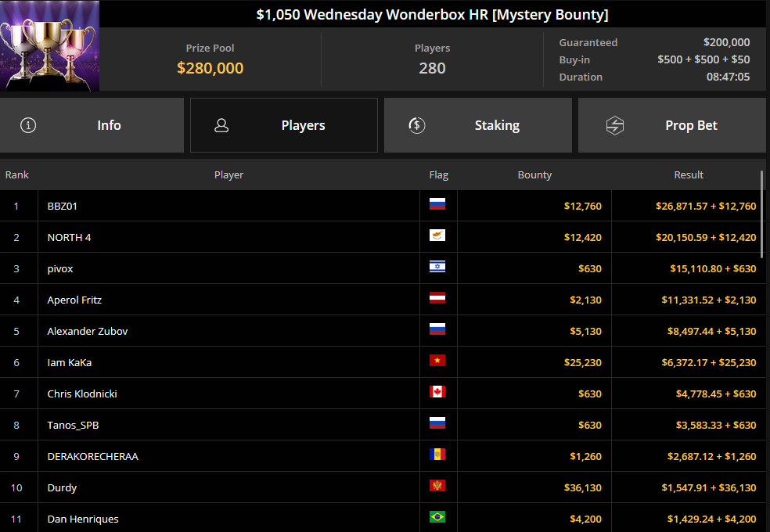Select player name DERAKORECHERAA
Screen dimensions: 770x532
93,456
